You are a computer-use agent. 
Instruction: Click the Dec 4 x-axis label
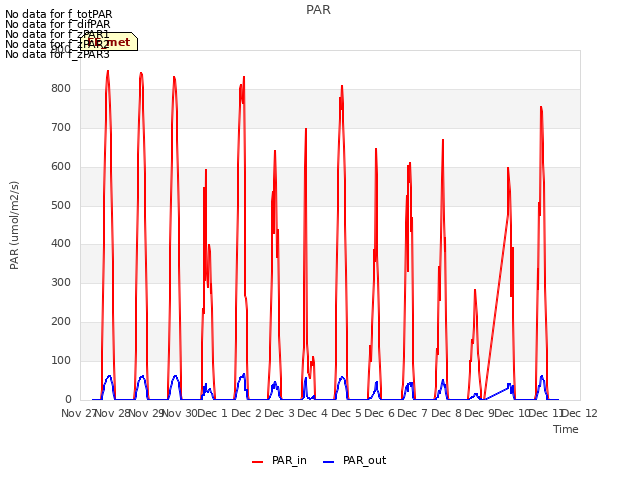(313, 413)
